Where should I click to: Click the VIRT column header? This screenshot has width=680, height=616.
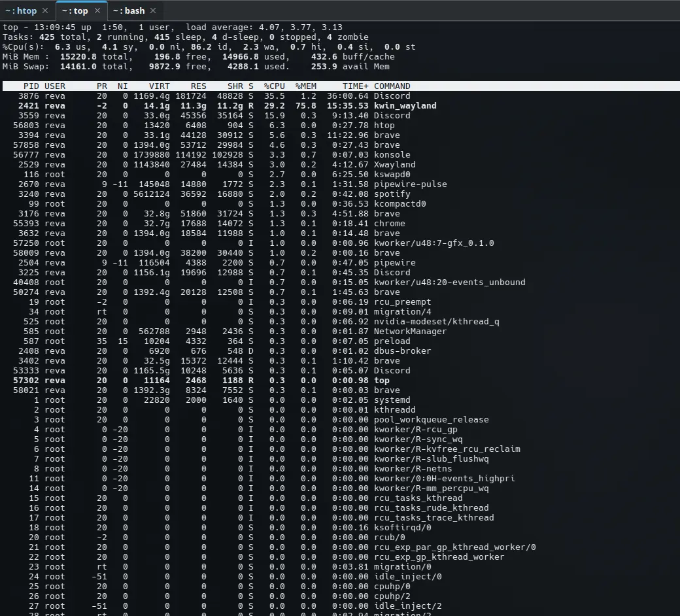159,86
